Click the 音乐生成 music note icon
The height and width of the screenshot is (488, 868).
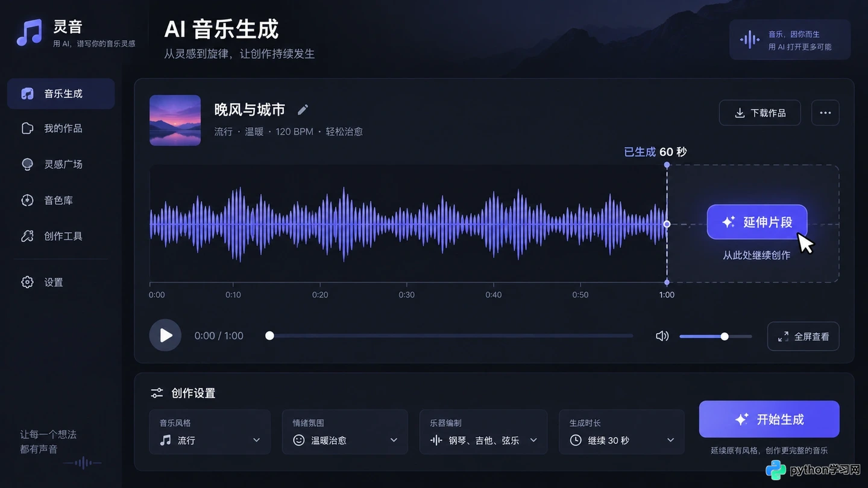27,93
